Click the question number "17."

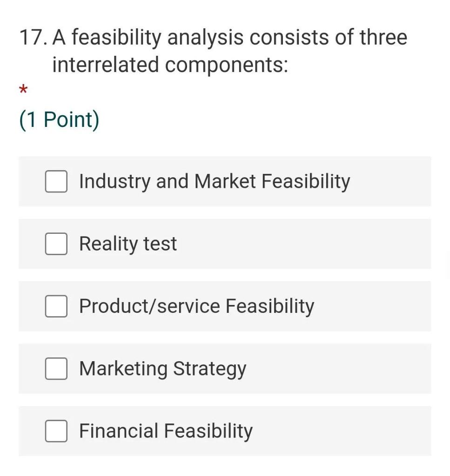[34, 38]
